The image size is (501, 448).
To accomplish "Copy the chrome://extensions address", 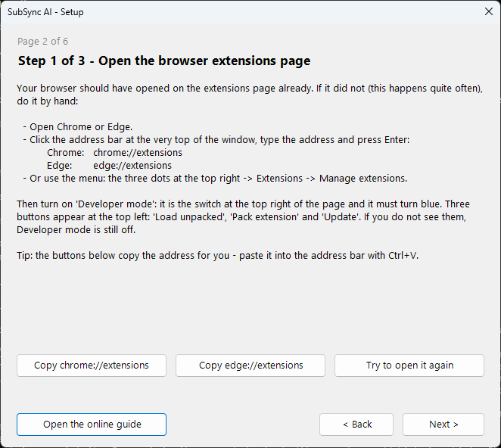I will tap(92, 366).
